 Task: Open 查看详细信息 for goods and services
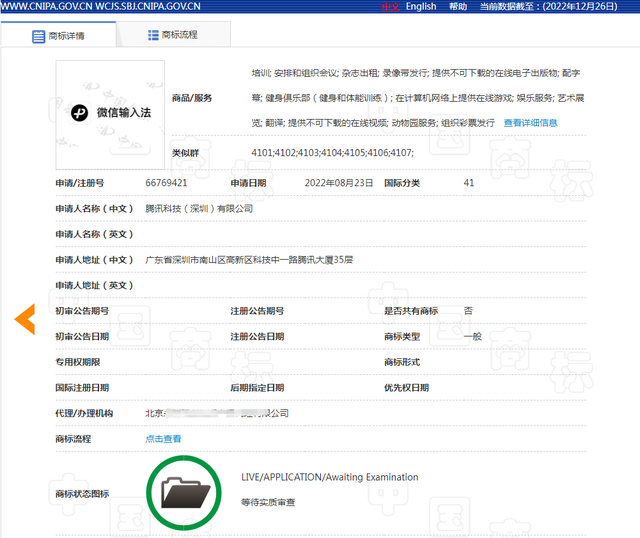(x=530, y=123)
